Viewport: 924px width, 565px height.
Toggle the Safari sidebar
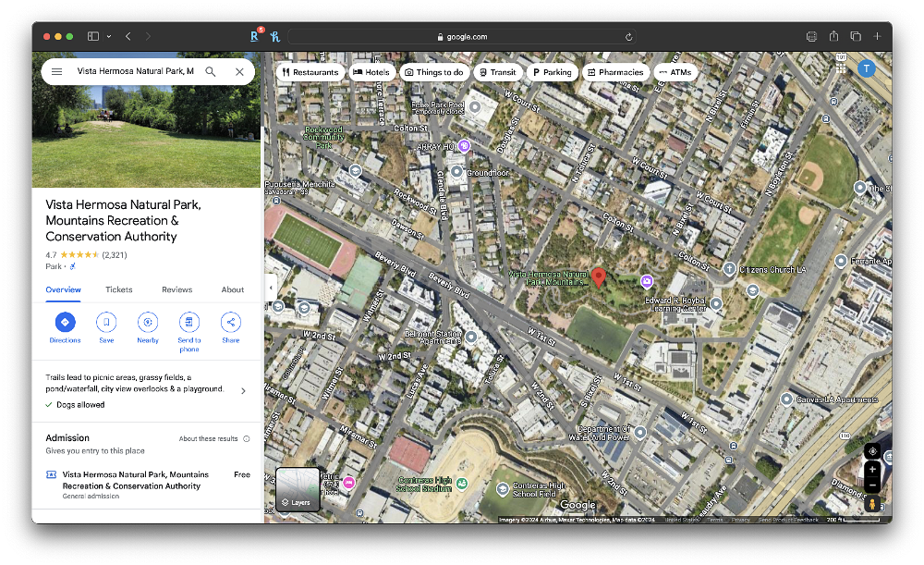click(93, 37)
